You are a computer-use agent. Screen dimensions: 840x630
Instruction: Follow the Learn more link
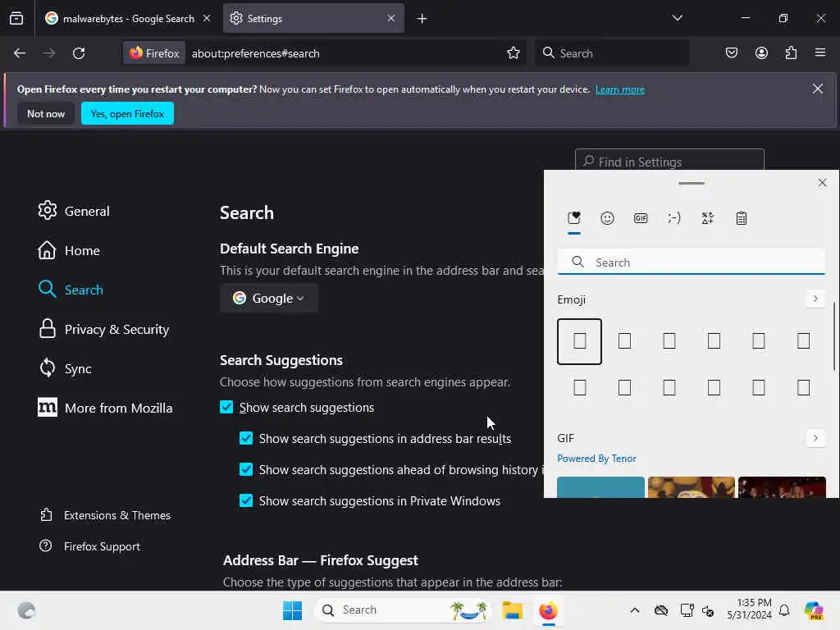click(x=620, y=89)
